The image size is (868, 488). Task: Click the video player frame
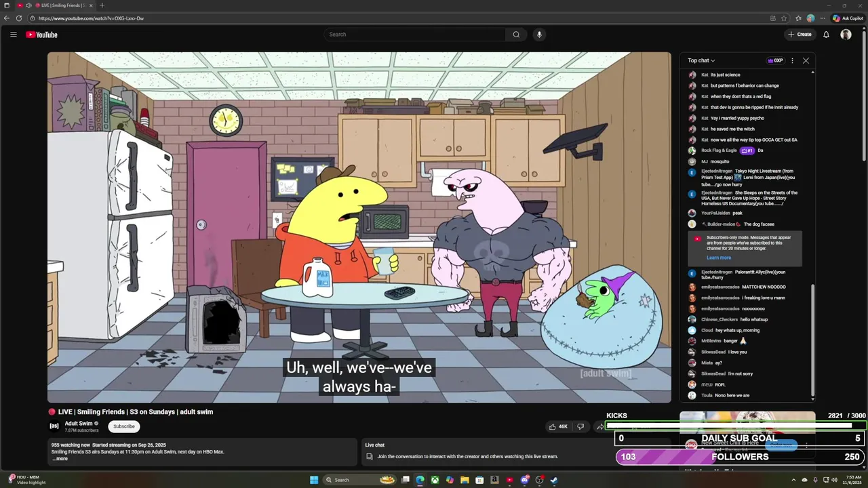359,228
